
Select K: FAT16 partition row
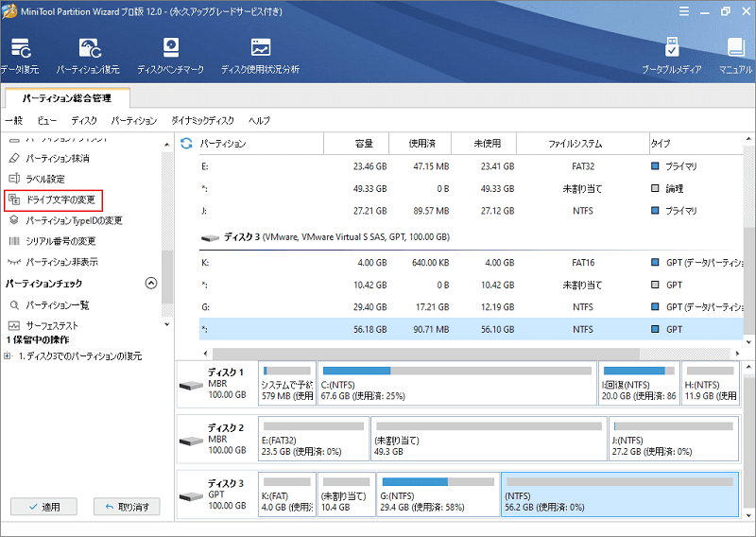click(x=471, y=263)
